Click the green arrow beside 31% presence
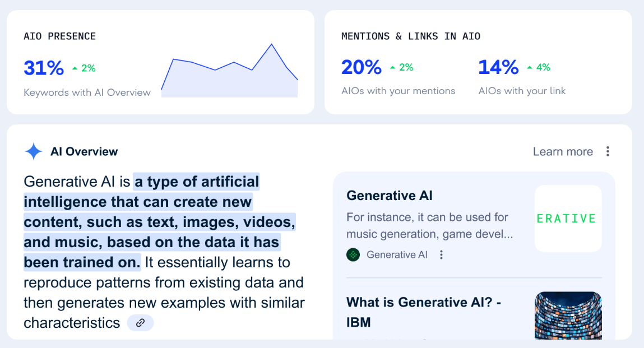The width and height of the screenshot is (644, 348). [75, 68]
